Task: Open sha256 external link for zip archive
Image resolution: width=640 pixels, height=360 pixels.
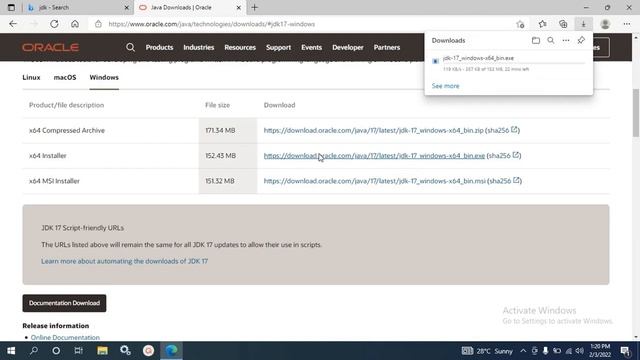Action: pos(514,130)
